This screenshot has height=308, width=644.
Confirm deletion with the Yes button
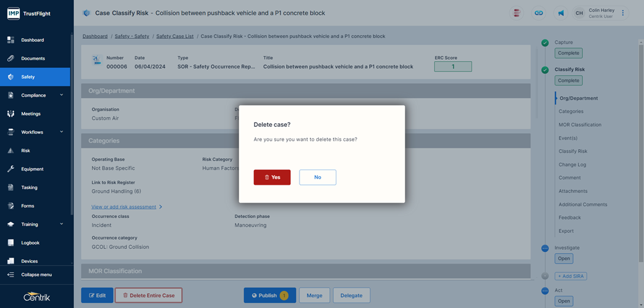(272, 177)
